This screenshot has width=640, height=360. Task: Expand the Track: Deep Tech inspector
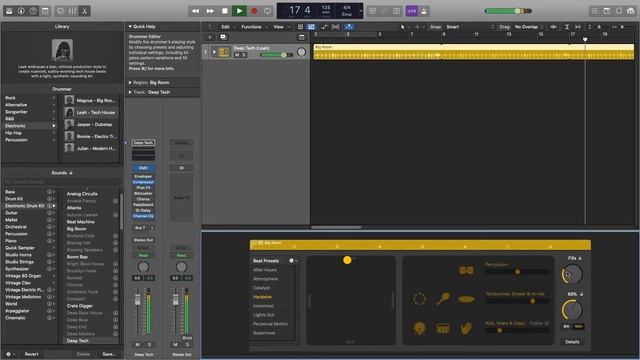(x=130, y=92)
